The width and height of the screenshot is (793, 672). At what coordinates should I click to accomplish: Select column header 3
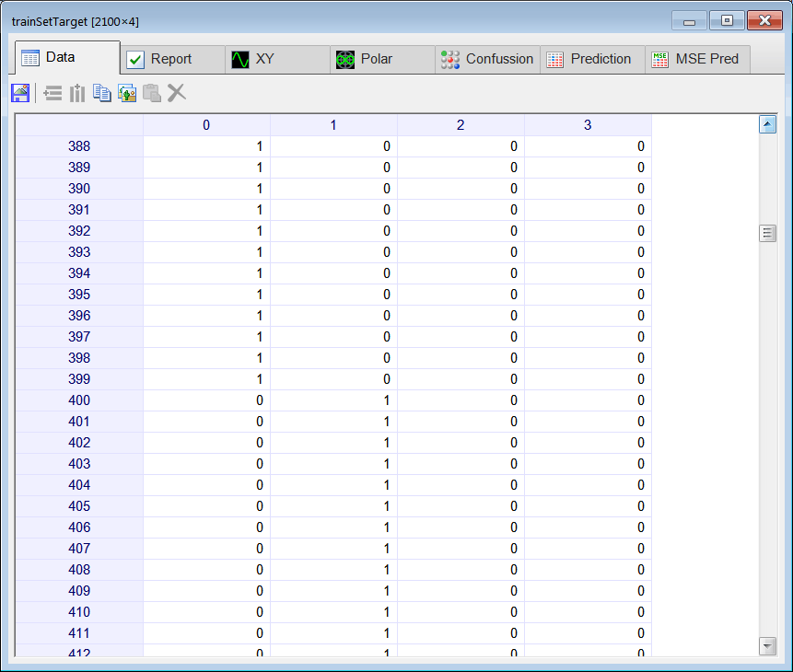point(588,125)
